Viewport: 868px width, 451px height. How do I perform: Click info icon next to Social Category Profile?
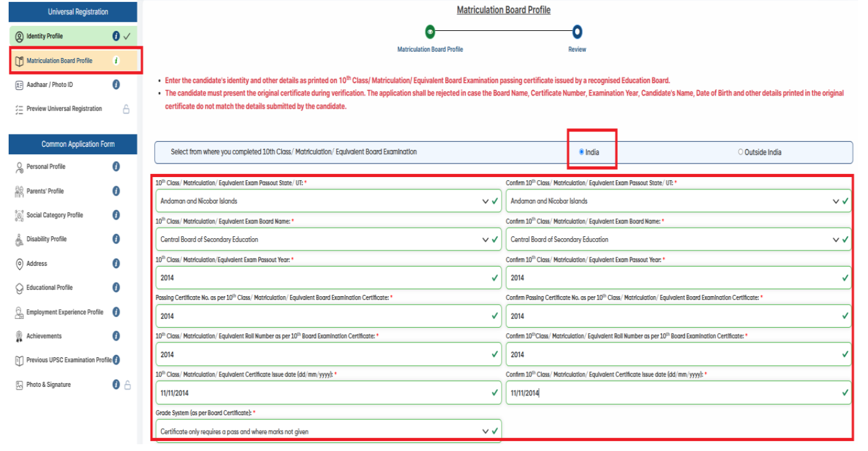116,215
